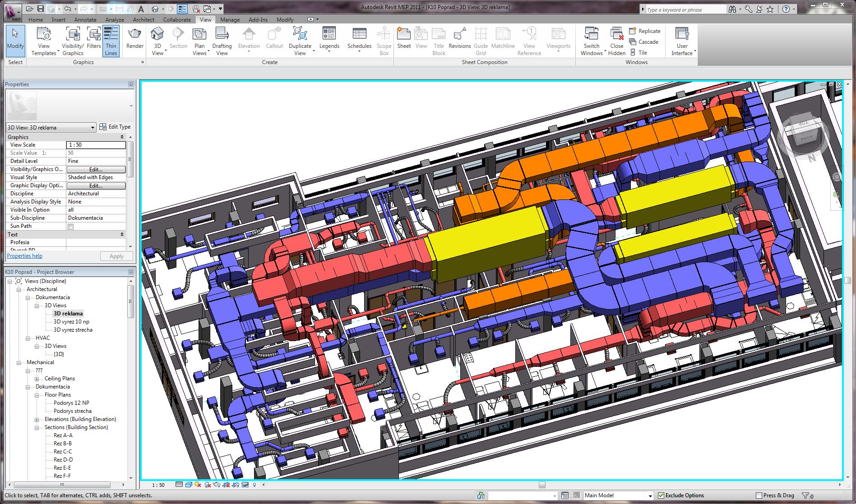Click the Visibility/Graphics Edit button
Image resolution: width=856 pixels, height=504 pixels.
point(96,170)
